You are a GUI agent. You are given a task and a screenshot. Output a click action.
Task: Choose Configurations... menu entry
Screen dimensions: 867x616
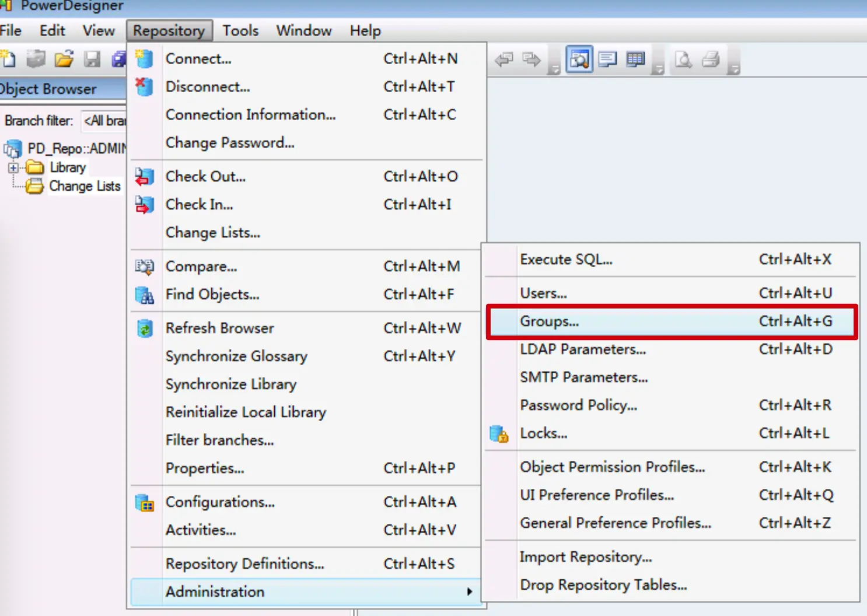pos(307,502)
